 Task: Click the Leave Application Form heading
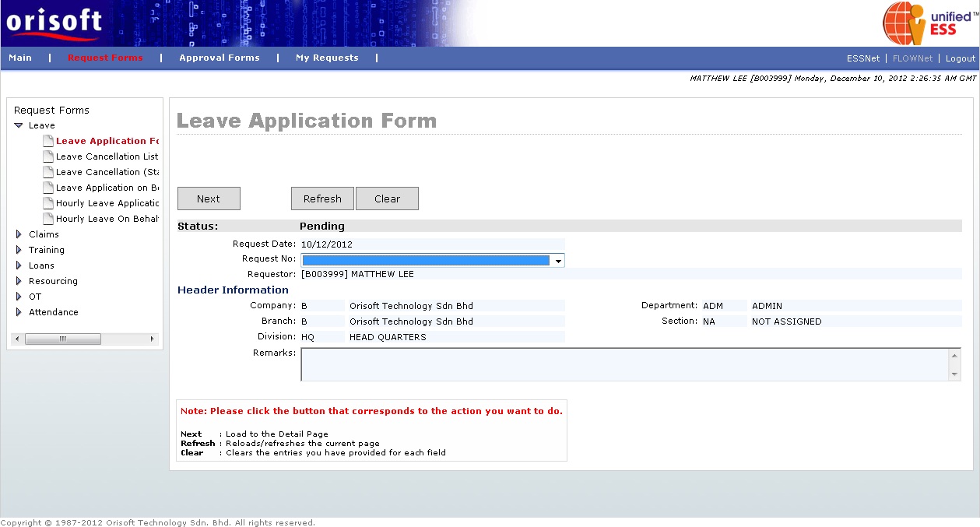point(307,121)
